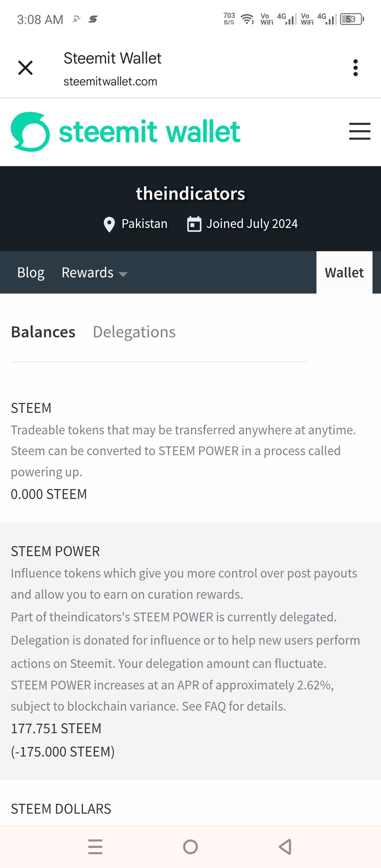
Task: Select the Balances tab
Action: click(43, 332)
